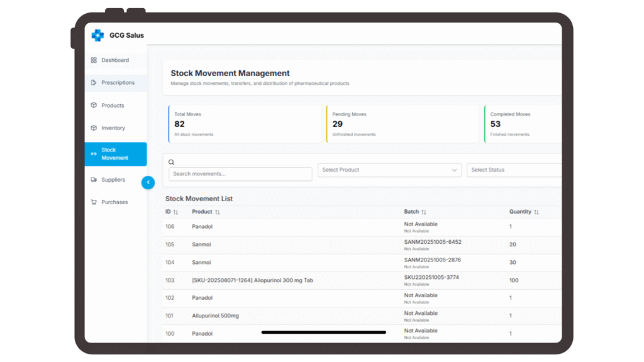Viewport: 644px width, 362px height.
Task: Click the Purchases cart icon
Action: pos(94,202)
